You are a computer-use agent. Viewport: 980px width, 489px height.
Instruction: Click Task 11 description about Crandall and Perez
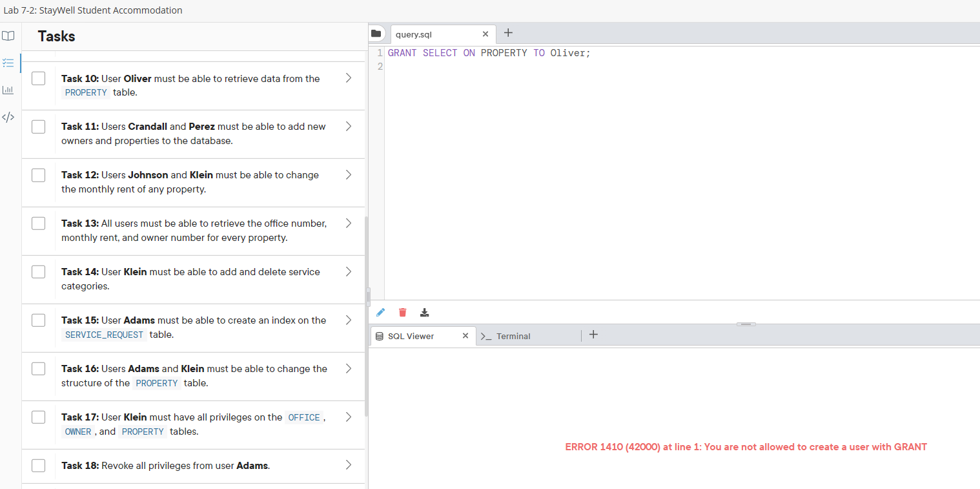pos(194,134)
